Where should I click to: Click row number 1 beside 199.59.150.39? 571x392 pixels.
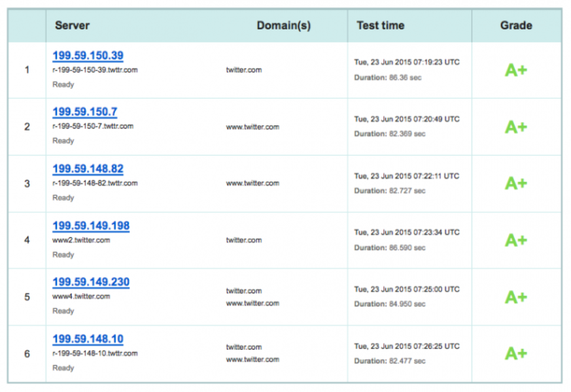click(27, 70)
